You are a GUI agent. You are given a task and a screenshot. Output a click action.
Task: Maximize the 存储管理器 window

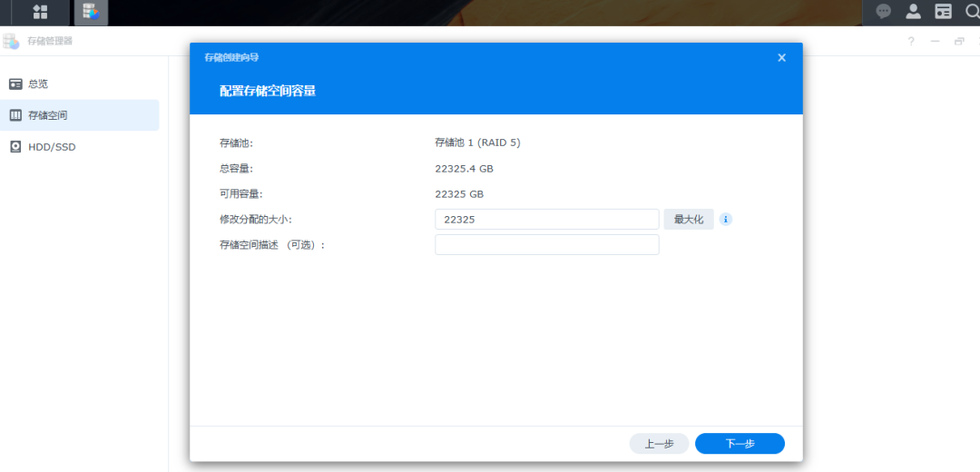(x=959, y=42)
